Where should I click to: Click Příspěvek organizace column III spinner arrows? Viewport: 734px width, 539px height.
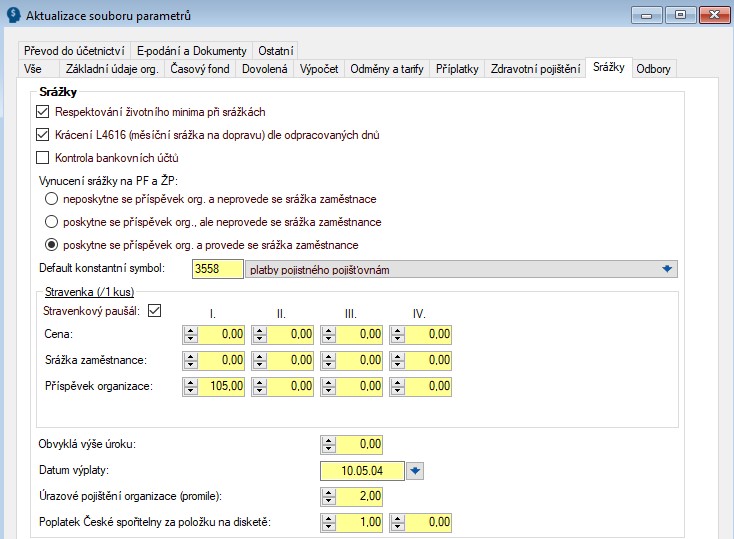coord(329,386)
